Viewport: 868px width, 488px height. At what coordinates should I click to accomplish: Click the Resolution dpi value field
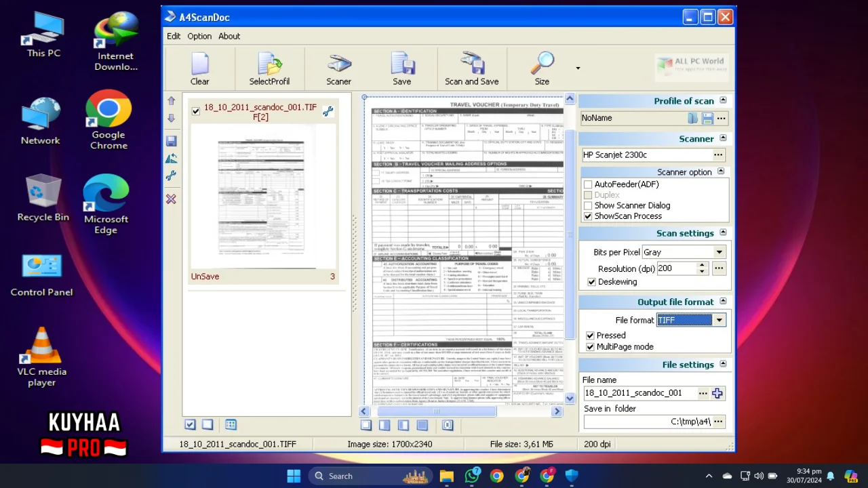(675, 268)
